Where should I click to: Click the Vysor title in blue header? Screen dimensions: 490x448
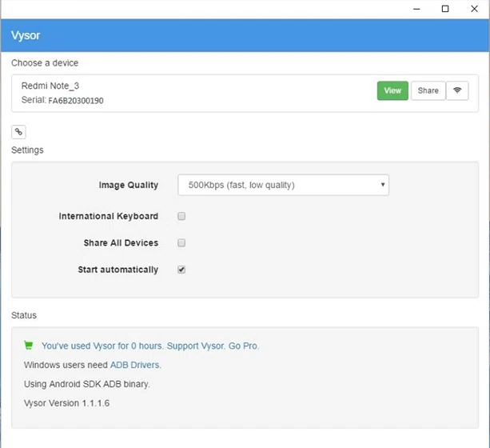(26, 35)
